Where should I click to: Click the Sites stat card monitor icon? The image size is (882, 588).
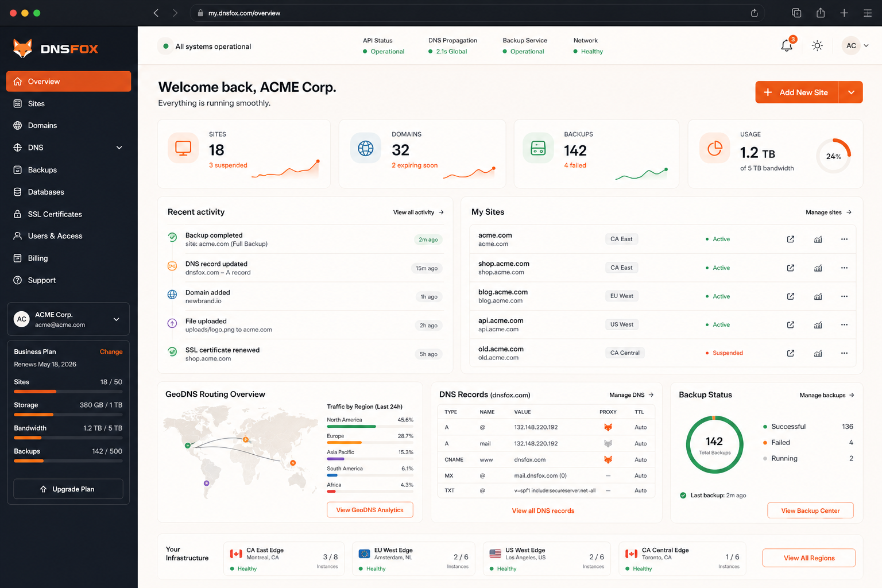point(183,148)
